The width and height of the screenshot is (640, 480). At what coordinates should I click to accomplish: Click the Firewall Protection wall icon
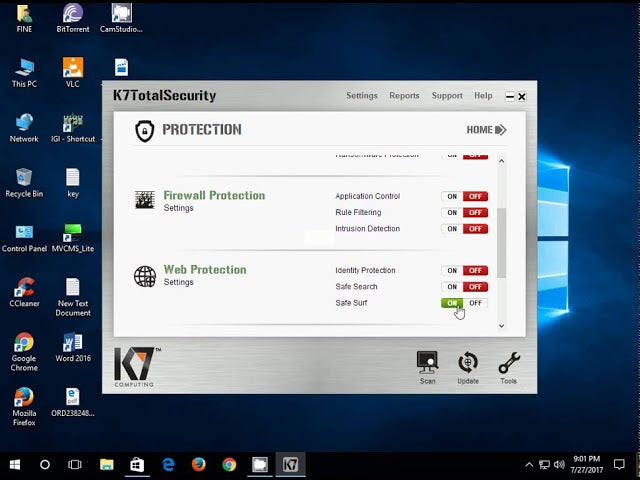pyautogui.click(x=144, y=200)
